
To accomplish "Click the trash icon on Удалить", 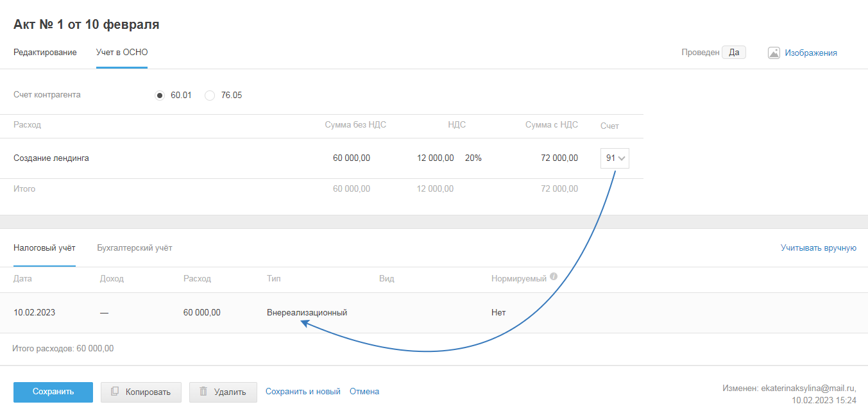I will [x=203, y=391].
